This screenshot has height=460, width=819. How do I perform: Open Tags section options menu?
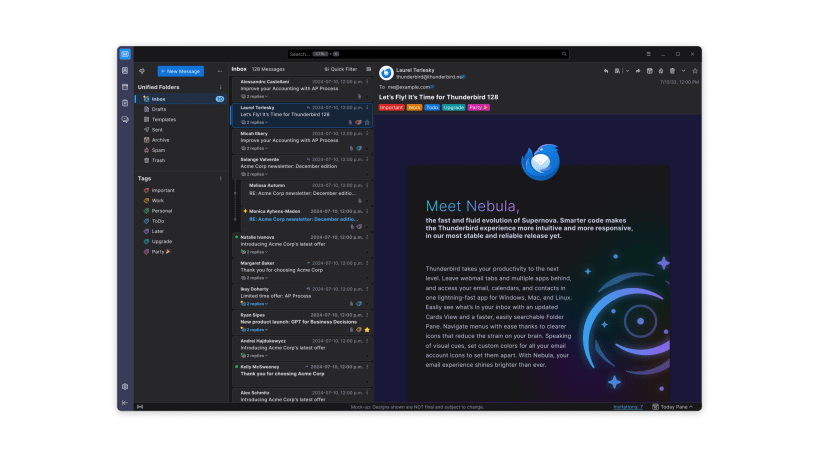(220, 179)
